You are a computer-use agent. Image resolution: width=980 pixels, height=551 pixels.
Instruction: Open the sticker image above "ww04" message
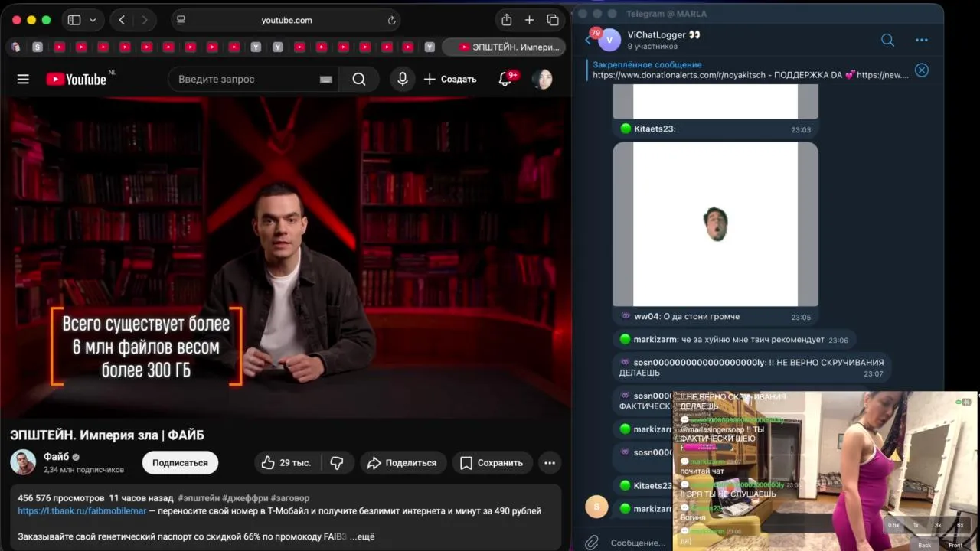pos(715,224)
